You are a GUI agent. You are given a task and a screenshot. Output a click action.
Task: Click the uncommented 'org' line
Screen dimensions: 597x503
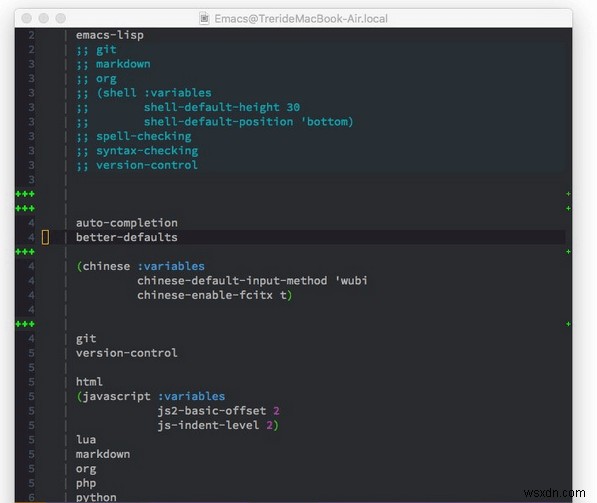tap(86, 469)
